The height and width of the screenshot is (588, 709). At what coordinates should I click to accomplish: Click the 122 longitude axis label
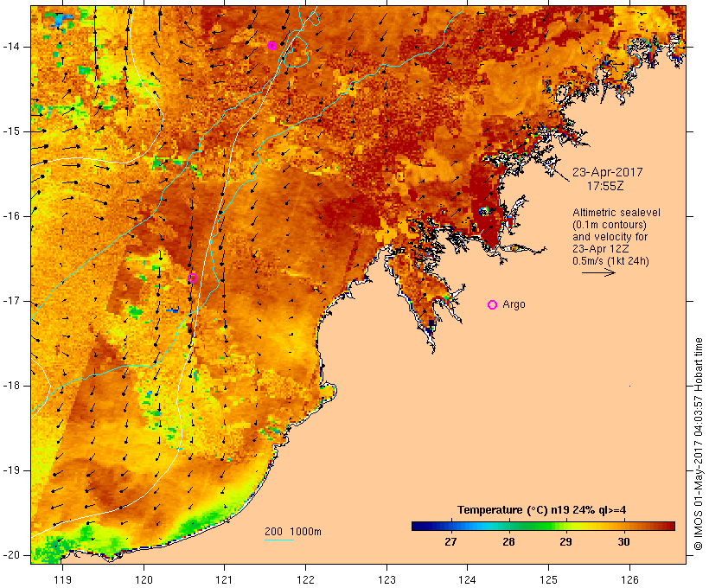(306, 579)
